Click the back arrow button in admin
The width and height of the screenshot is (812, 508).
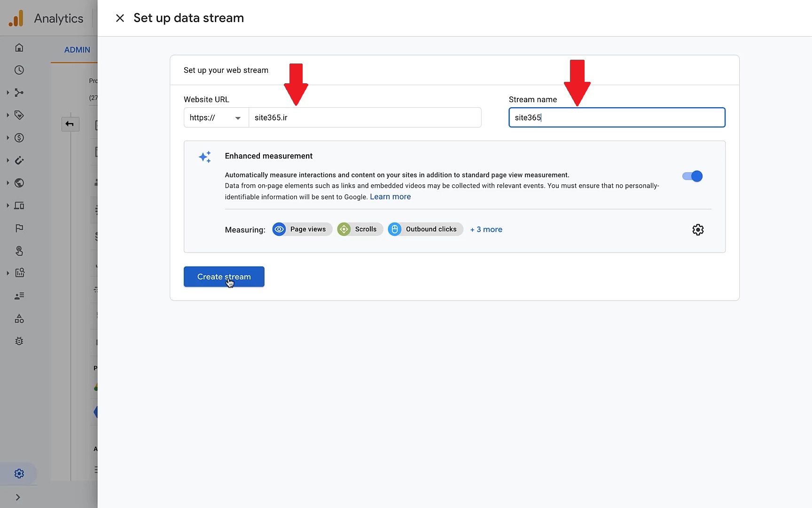tap(70, 124)
